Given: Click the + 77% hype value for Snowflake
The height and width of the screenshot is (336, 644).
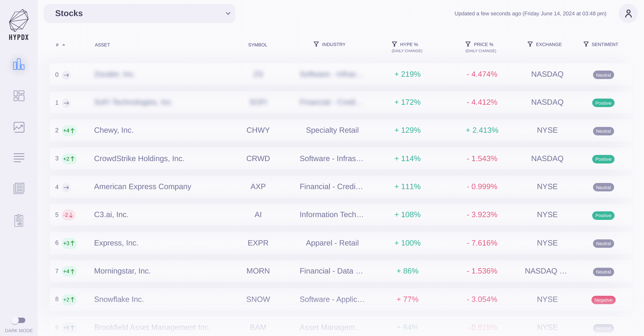Looking at the screenshot, I should coord(408,299).
